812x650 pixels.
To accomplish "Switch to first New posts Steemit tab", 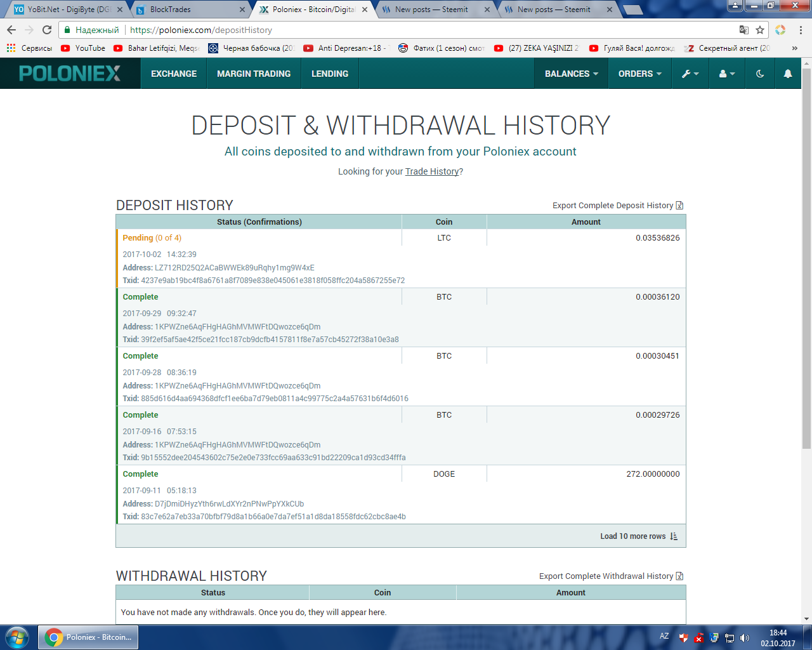I will (431, 10).
